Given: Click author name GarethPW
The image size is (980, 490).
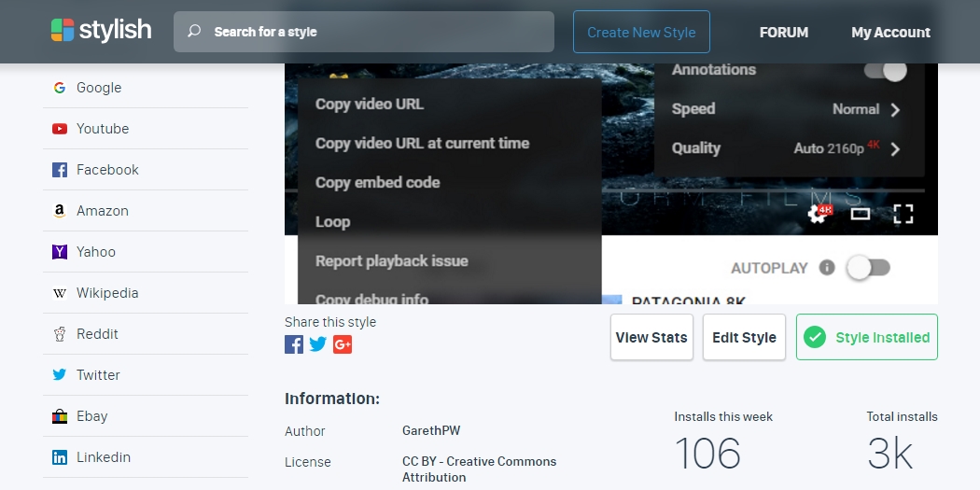Looking at the screenshot, I should 431,430.
